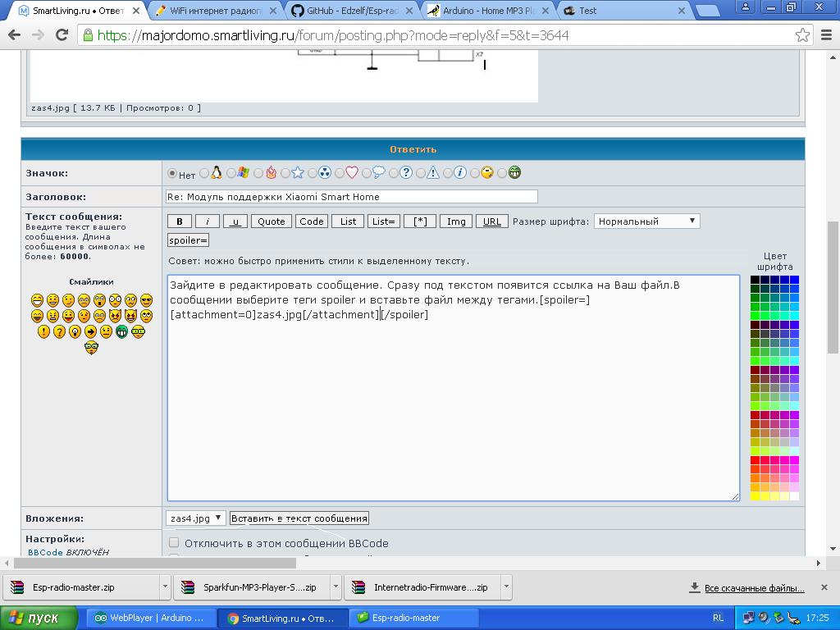Open the Размер шрифта Нормальный dropdown
Viewport: 840px width, 630px height.
coord(646,221)
